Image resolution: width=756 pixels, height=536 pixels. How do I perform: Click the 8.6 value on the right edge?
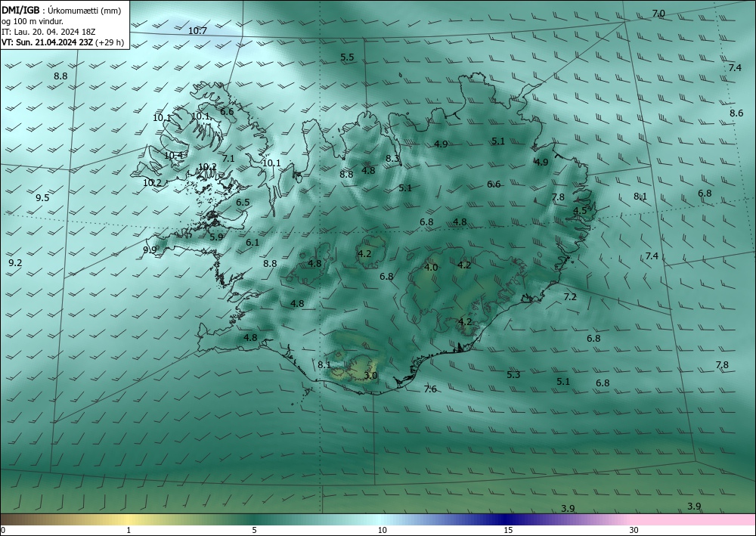736,113
